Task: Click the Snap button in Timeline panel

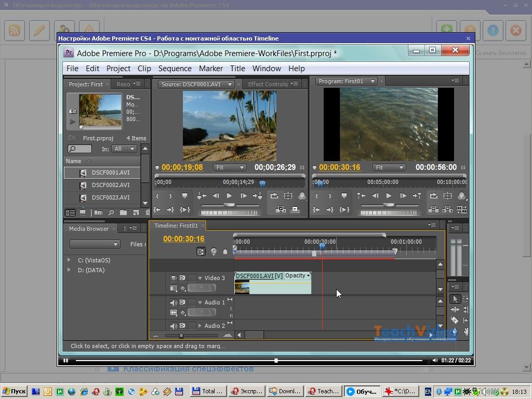Action: [x=201, y=251]
